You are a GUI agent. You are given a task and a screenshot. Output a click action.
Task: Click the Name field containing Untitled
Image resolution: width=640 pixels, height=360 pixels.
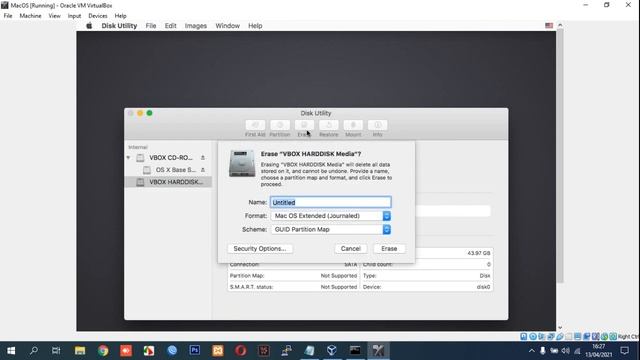pos(331,202)
